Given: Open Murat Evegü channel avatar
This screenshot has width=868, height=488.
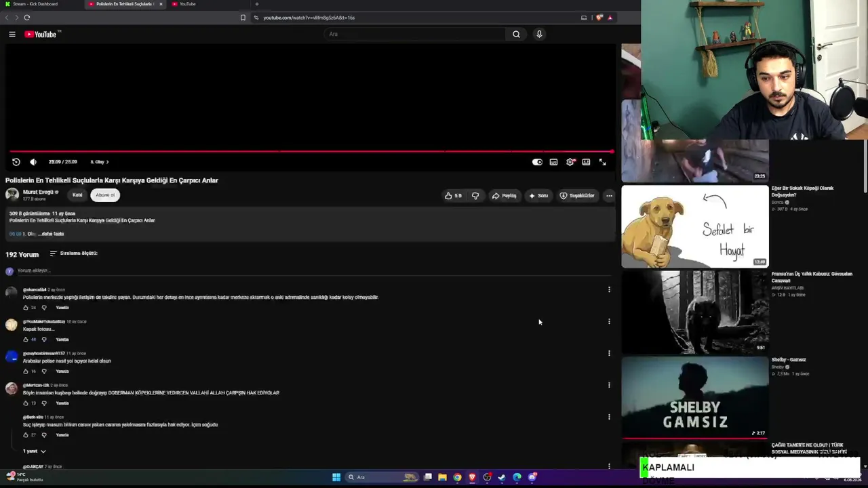Looking at the screenshot, I should tap(12, 195).
